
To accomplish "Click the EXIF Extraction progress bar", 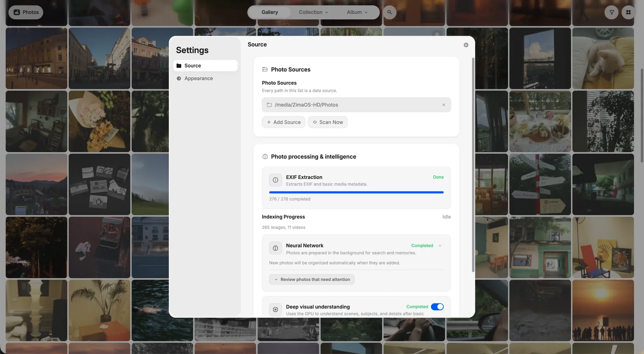I will point(356,192).
